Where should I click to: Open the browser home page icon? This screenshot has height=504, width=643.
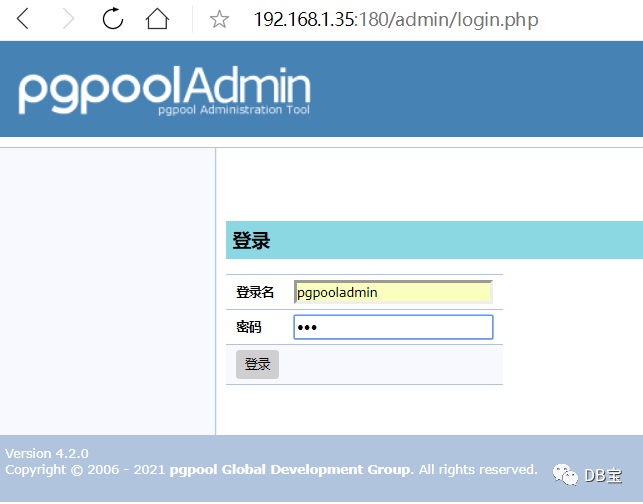click(x=157, y=19)
